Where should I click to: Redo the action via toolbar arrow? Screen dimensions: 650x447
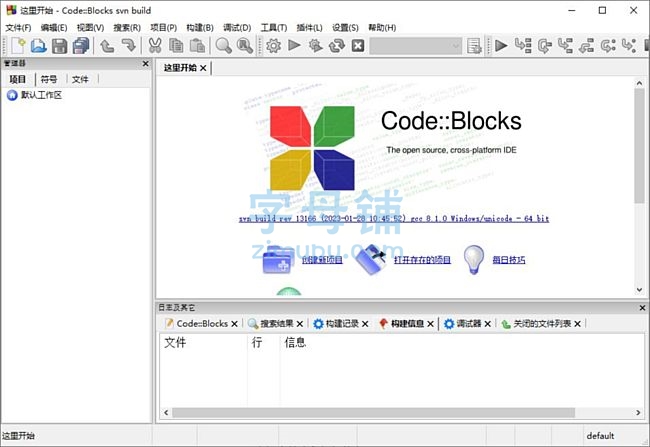[x=129, y=46]
